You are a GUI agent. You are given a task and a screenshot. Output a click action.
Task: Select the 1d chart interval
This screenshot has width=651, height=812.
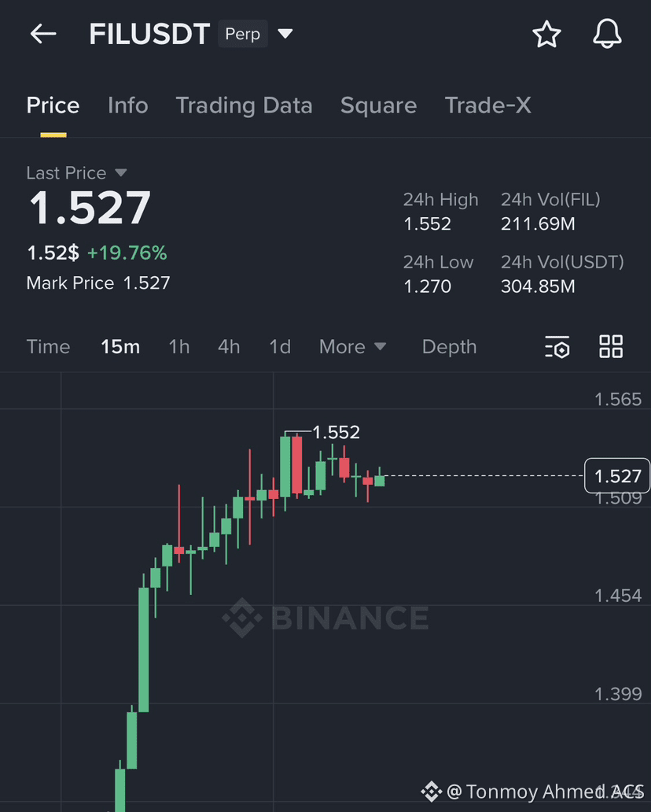click(280, 346)
